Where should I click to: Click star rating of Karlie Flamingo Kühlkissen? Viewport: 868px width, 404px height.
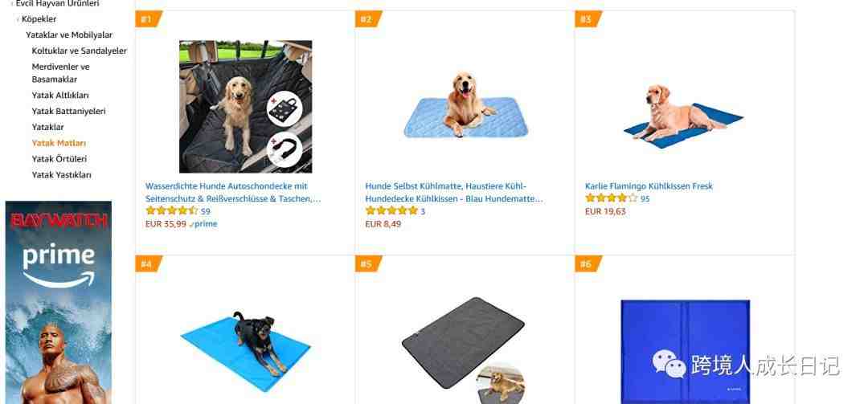611,198
